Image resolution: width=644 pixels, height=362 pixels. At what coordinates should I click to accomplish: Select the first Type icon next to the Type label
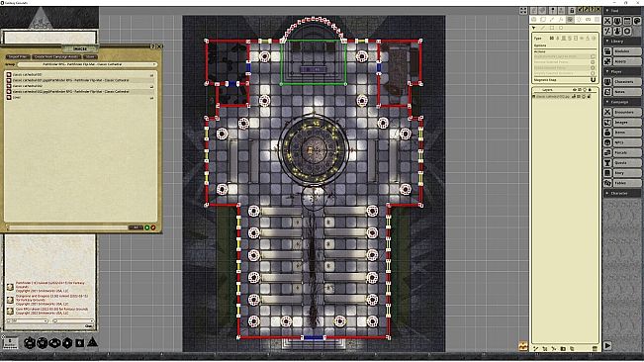tap(552, 39)
